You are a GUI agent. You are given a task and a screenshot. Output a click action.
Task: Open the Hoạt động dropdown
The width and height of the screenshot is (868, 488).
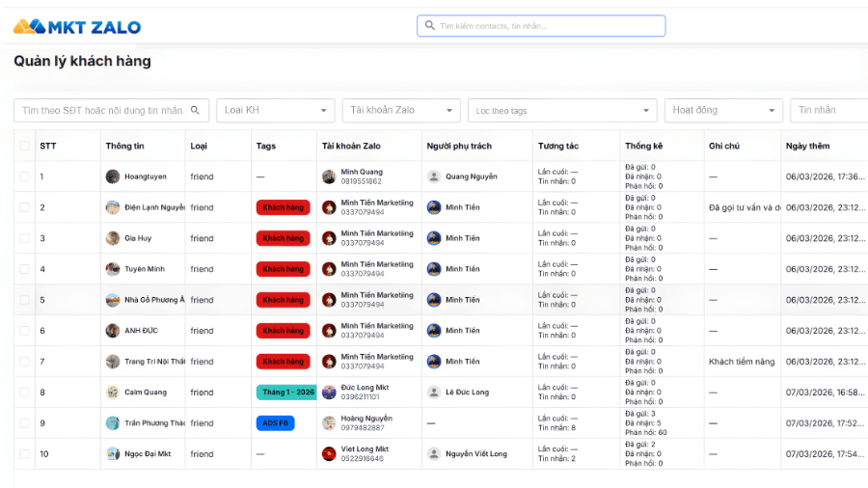(723, 110)
